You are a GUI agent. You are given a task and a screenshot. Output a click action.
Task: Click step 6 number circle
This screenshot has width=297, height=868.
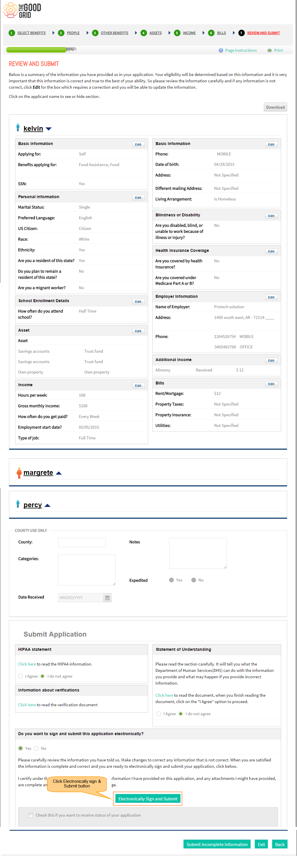(211, 33)
